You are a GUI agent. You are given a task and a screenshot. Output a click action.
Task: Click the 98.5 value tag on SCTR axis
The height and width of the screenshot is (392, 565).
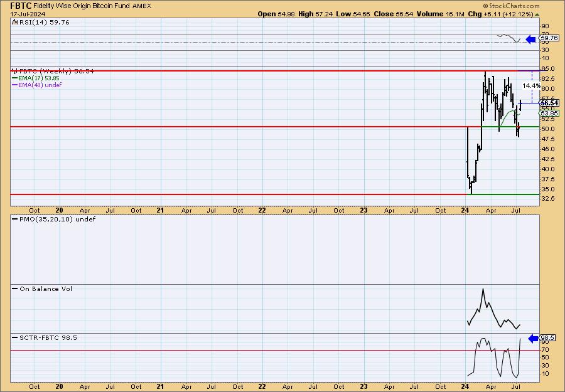coord(547,338)
